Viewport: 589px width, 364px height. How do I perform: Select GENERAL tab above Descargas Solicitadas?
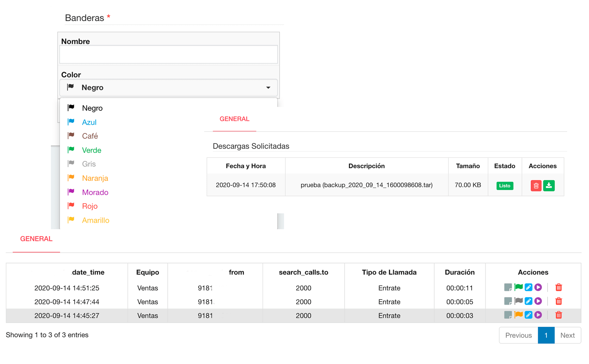[x=235, y=119]
